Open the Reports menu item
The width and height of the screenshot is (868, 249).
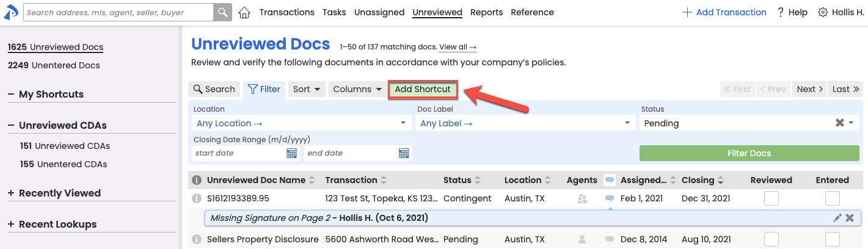pos(486,12)
